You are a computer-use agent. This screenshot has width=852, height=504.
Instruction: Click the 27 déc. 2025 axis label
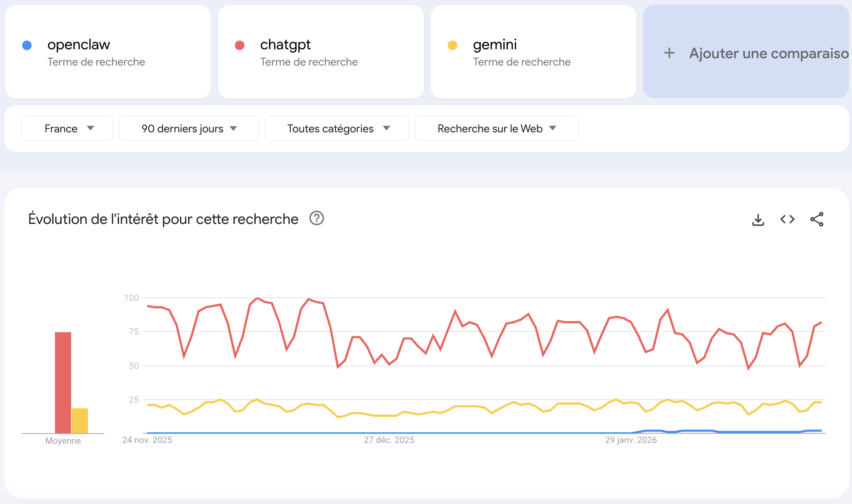[389, 440]
